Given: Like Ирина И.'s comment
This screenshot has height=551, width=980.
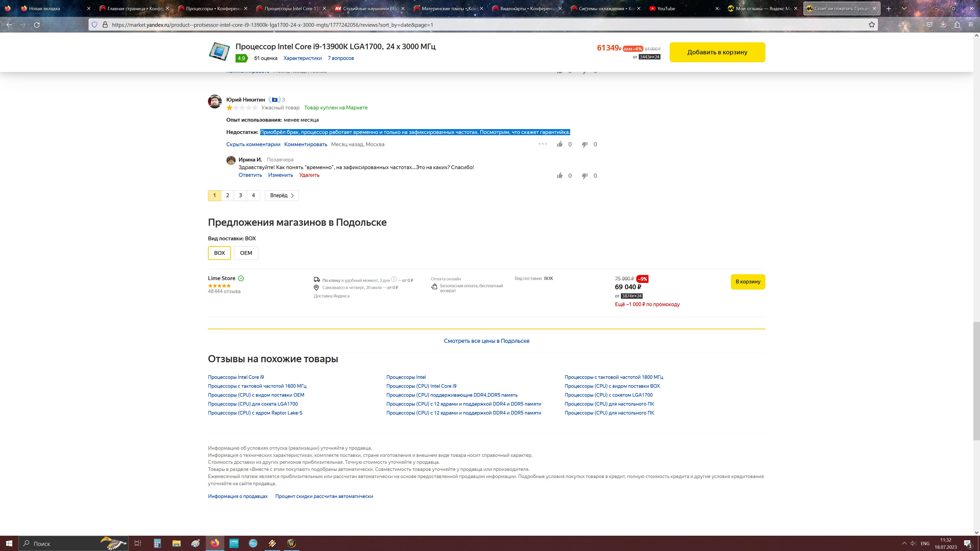Looking at the screenshot, I should click(560, 176).
